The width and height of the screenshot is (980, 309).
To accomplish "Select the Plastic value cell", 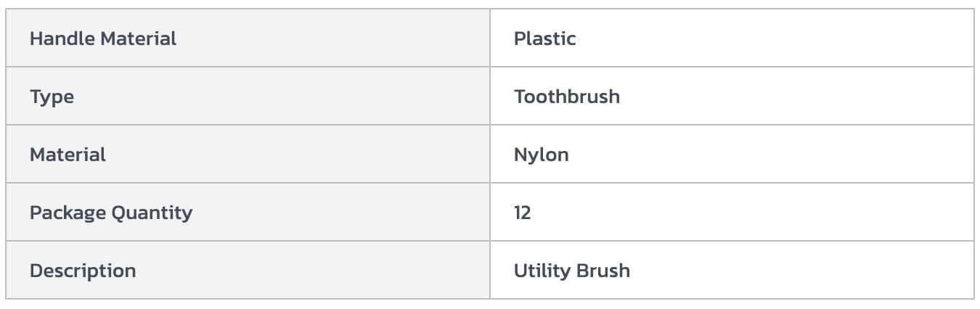I will click(544, 38).
